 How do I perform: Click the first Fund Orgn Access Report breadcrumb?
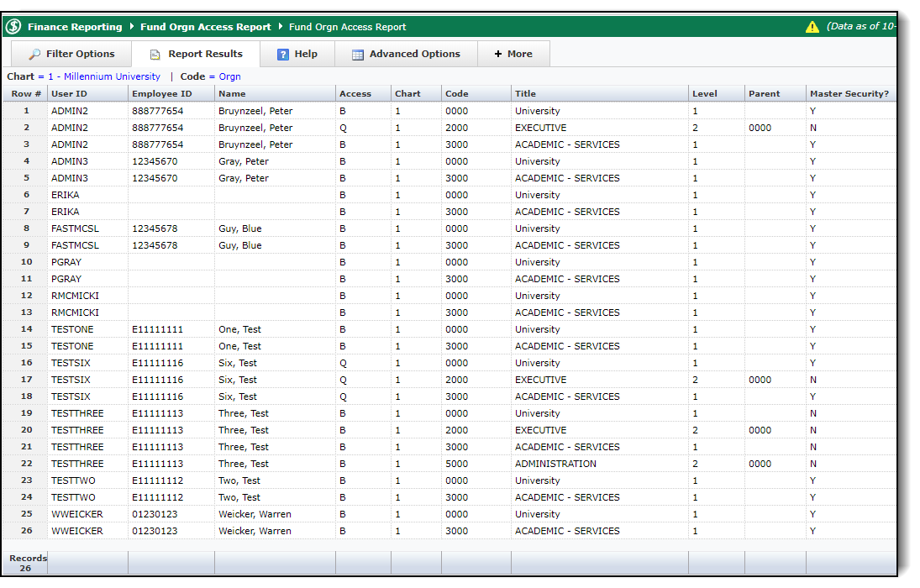coord(205,27)
